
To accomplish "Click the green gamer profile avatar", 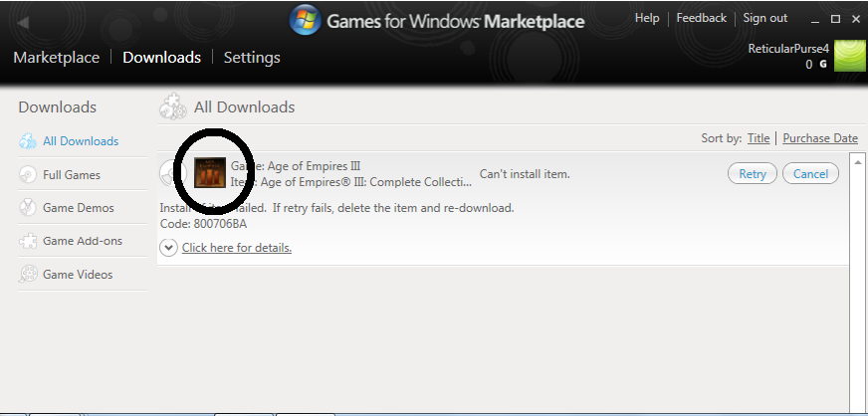I will (x=849, y=57).
